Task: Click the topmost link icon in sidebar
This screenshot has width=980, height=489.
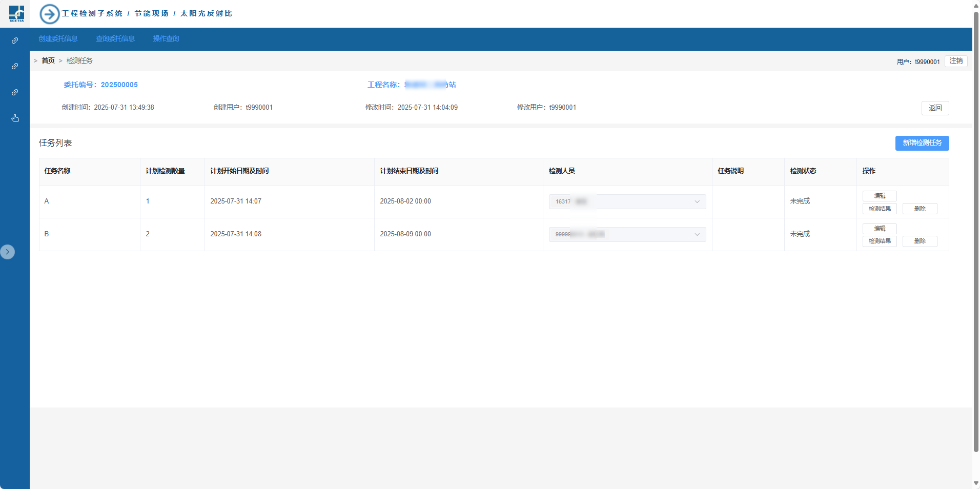Action: click(15, 40)
